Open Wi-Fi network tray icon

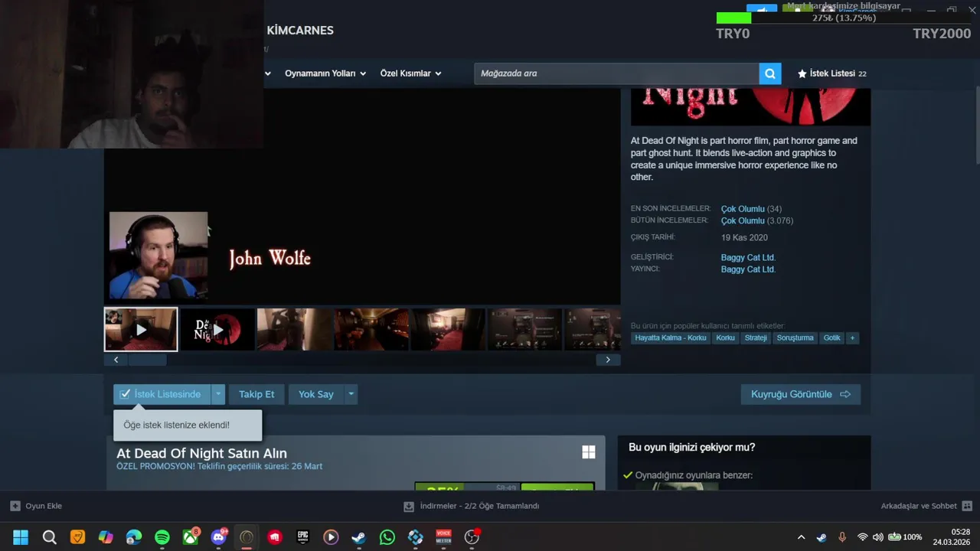pyautogui.click(x=863, y=537)
